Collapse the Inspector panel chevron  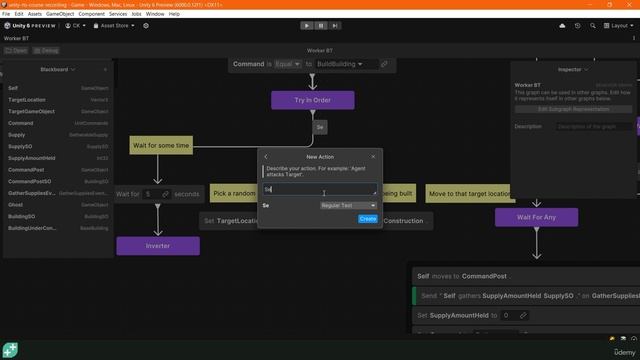click(x=586, y=70)
